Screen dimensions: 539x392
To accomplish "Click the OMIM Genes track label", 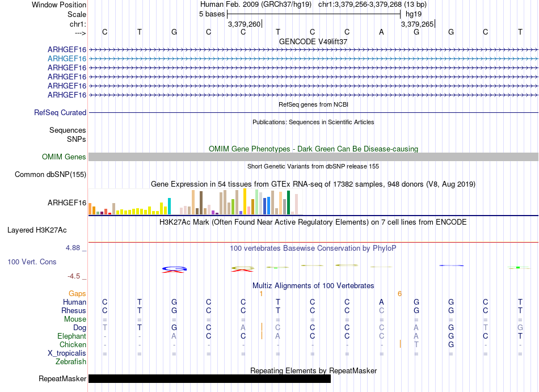I will (x=64, y=157).
